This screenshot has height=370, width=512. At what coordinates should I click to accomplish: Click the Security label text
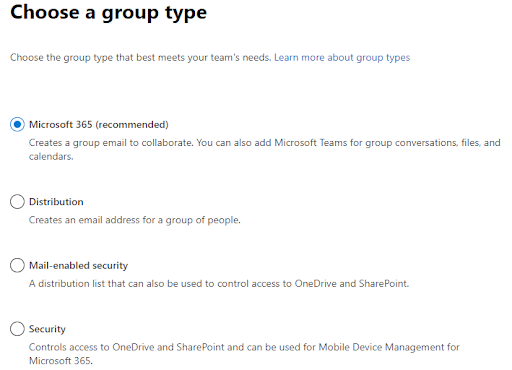(x=47, y=329)
